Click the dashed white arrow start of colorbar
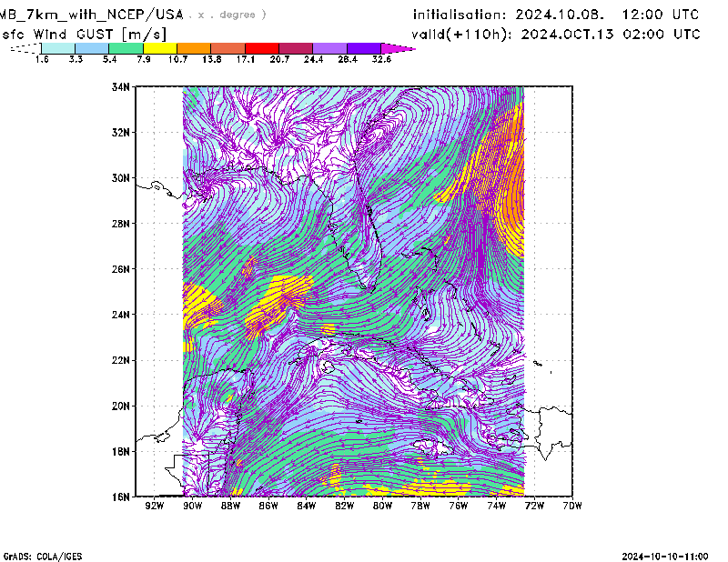The width and height of the screenshot is (728, 562). click(x=25, y=48)
